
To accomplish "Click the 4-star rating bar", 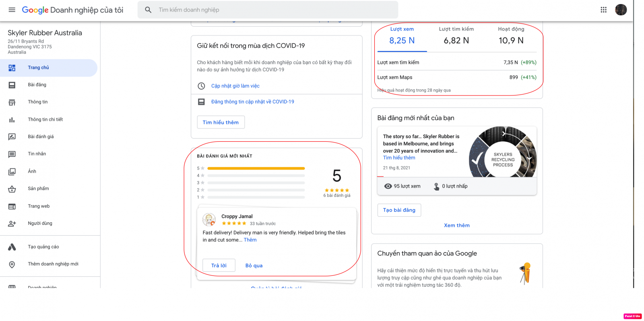I will point(256,176).
